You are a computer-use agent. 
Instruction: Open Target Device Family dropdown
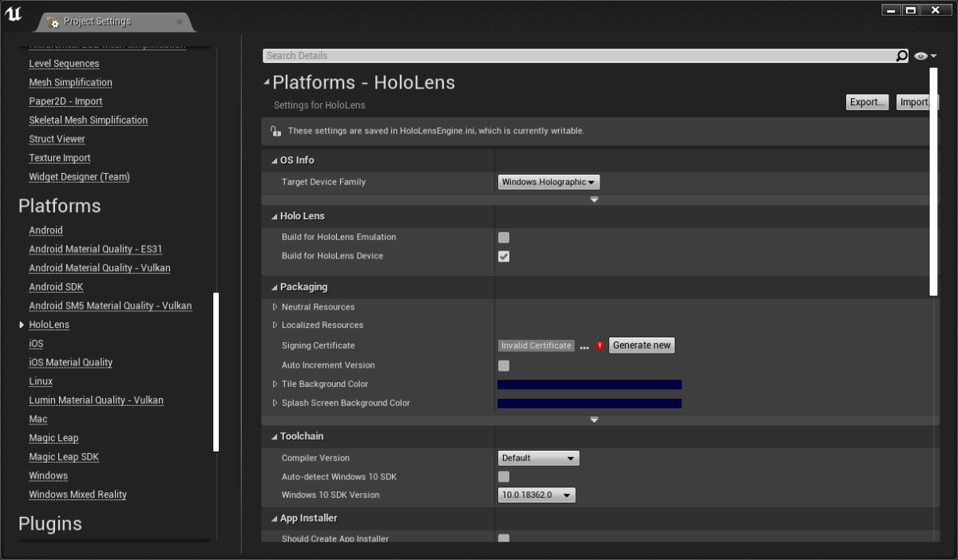click(x=548, y=182)
